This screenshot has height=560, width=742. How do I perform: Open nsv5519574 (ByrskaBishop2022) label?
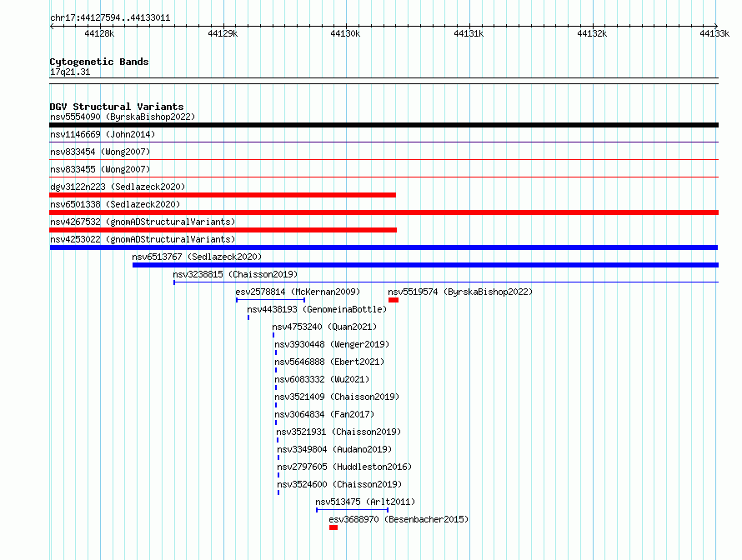tap(460, 292)
